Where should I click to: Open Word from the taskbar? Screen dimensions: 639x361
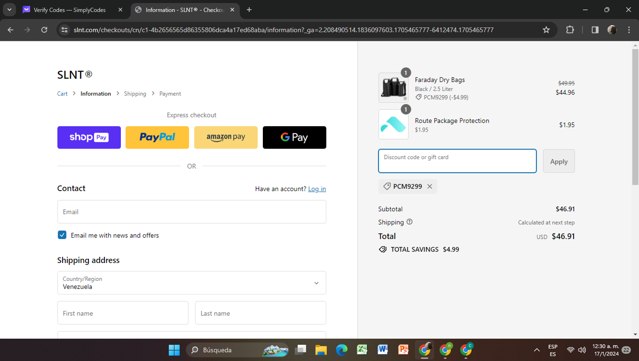point(382,350)
